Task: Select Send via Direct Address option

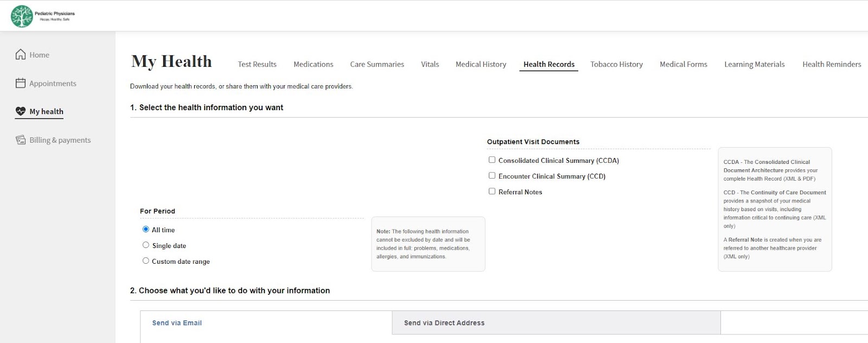Action: pos(444,323)
